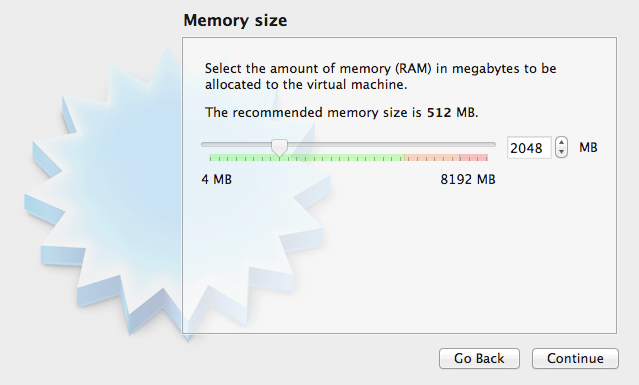Click the slider groove above the orange zone
Viewport: 639px width, 385px height.
432,144
